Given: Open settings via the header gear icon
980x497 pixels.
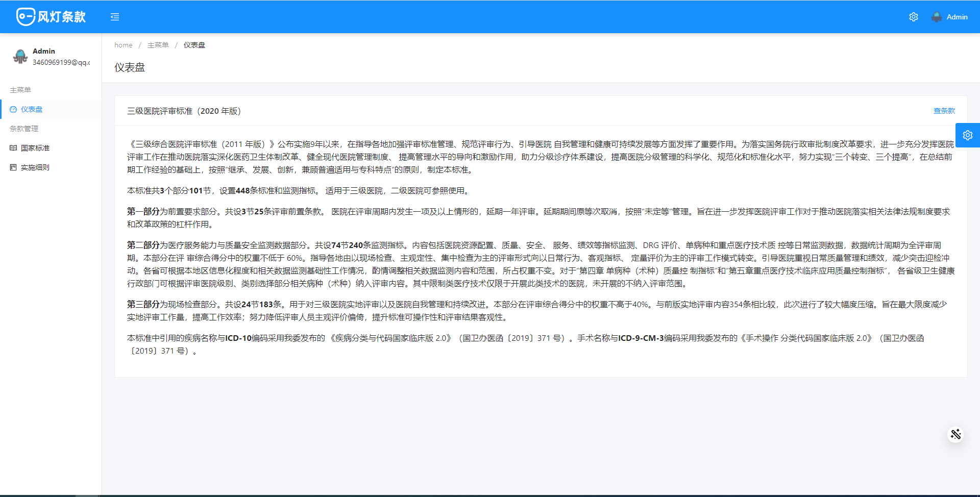Looking at the screenshot, I should [x=914, y=17].
